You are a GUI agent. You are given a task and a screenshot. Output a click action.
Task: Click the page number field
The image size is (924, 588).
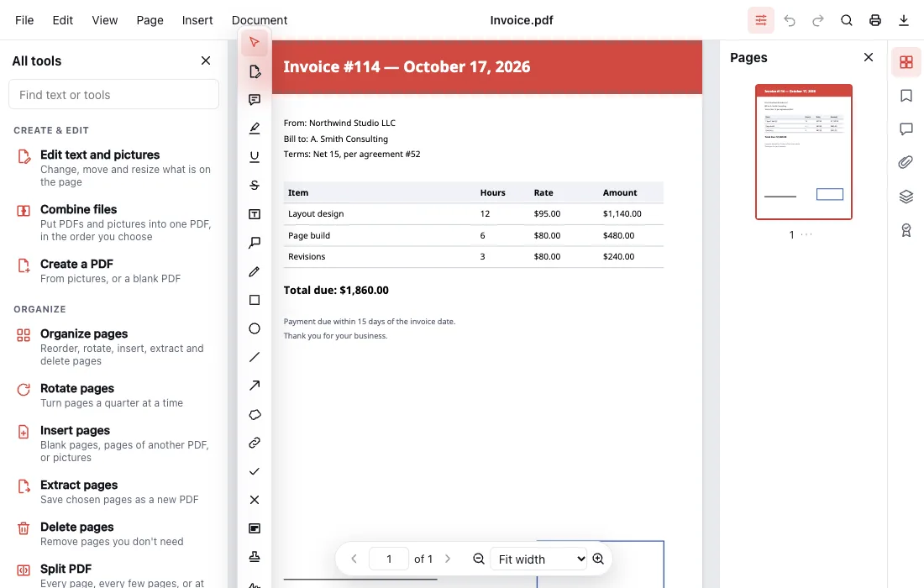[x=389, y=559]
